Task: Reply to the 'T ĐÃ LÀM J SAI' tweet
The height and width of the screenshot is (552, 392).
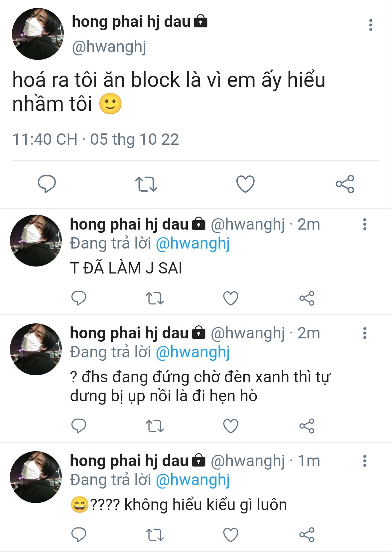Action: coord(79,298)
